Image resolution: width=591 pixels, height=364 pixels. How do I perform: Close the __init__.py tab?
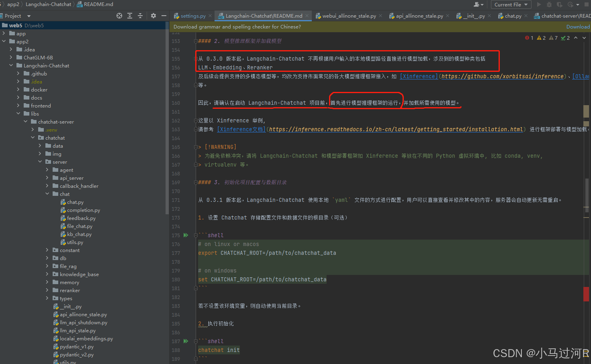tap(489, 16)
